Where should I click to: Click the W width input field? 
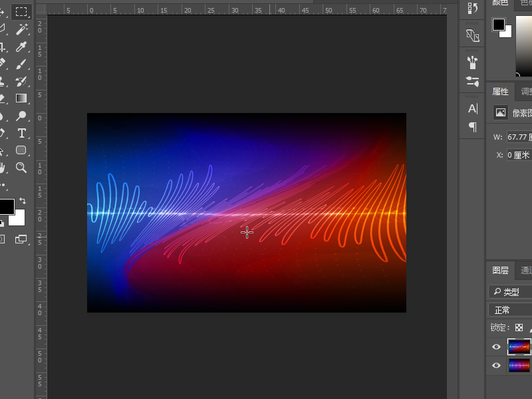pyautogui.click(x=519, y=137)
